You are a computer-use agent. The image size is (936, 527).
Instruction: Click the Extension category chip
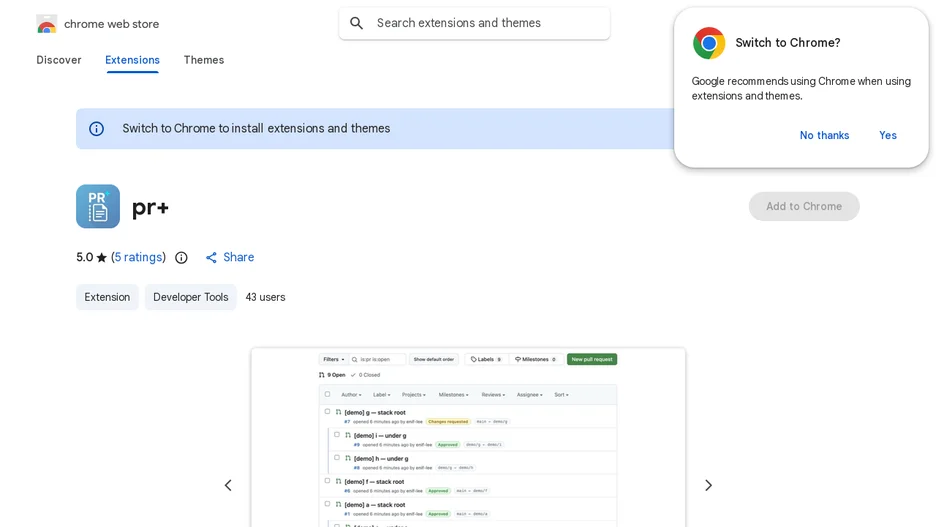coord(107,297)
